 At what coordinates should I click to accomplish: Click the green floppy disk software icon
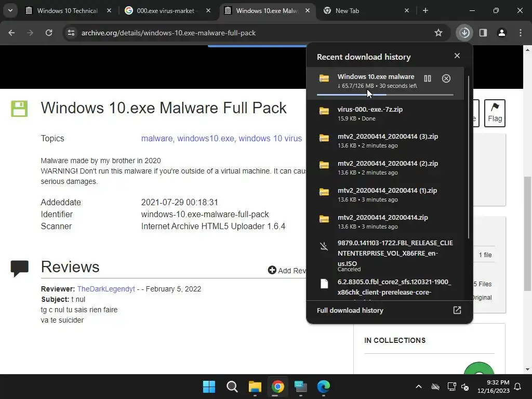click(19, 109)
